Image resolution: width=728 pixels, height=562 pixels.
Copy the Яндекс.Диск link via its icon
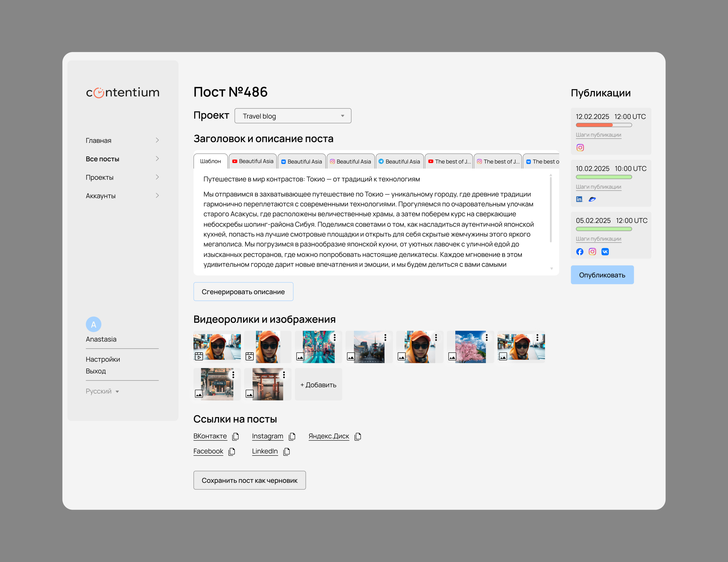358,436
